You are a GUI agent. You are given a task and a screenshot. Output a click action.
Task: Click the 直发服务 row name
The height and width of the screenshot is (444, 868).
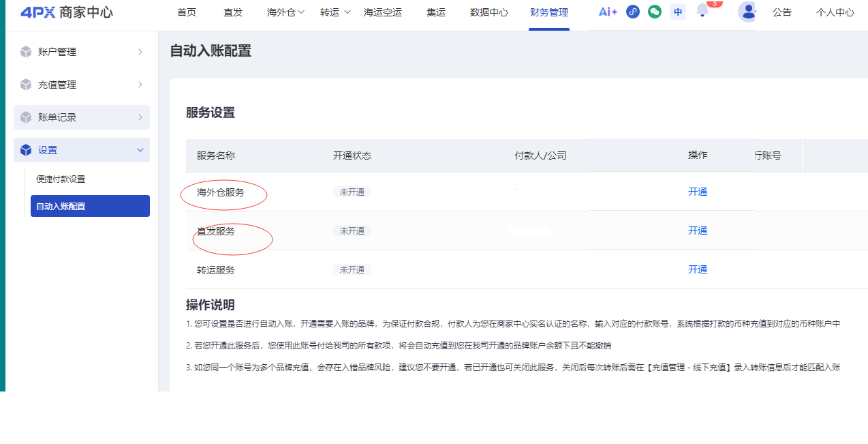pos(216,231)
